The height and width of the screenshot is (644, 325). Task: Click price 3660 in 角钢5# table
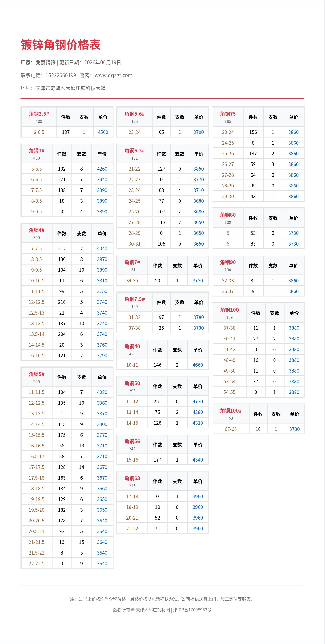[102, 489]
